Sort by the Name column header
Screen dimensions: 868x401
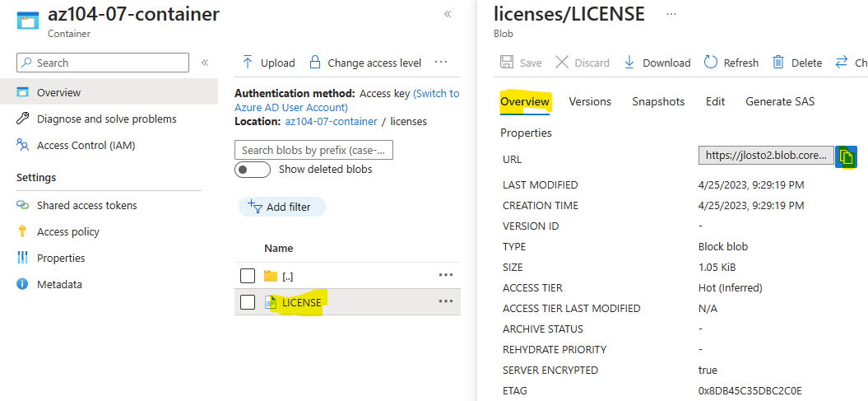coord(278,248)
